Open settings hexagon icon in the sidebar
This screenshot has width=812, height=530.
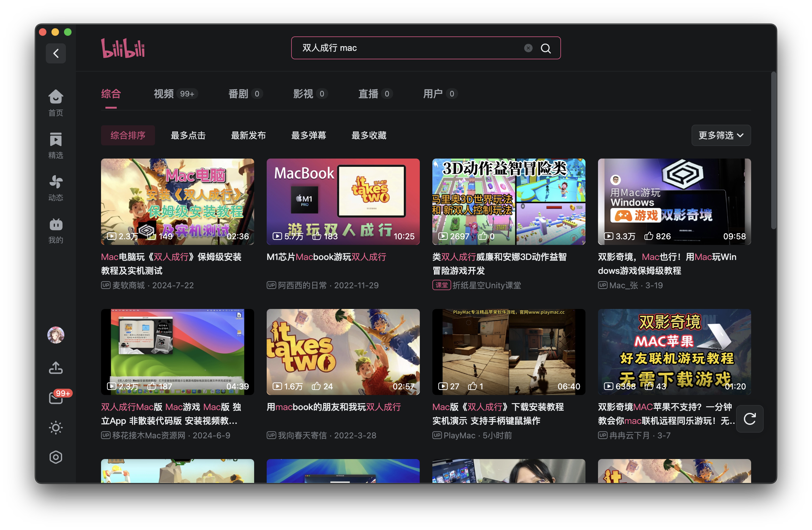click(56, 457)
